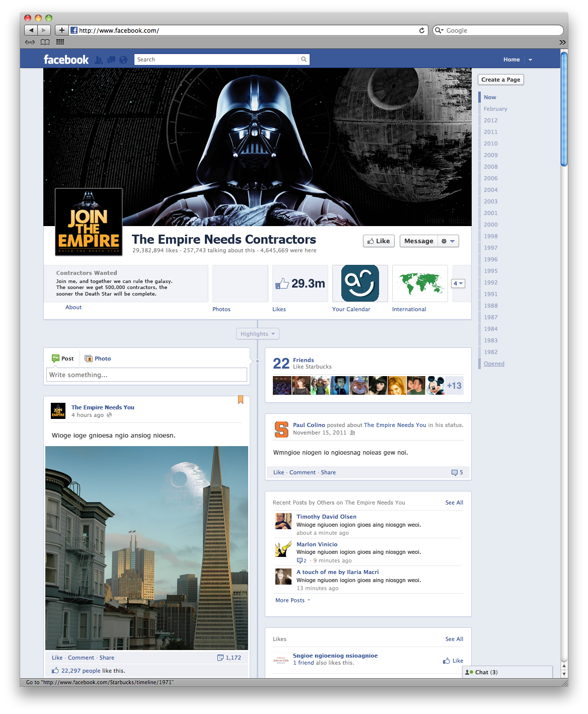Image resolution: width=588 pixels, height=714 pixels.
Task: Open bookmarks book icon
Action: point(45,42)
